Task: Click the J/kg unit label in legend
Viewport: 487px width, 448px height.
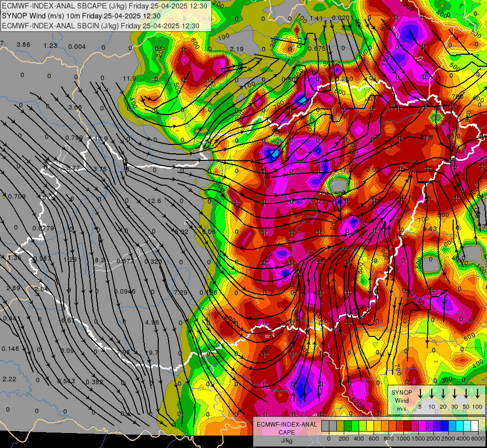Action: tap(287, 441)
